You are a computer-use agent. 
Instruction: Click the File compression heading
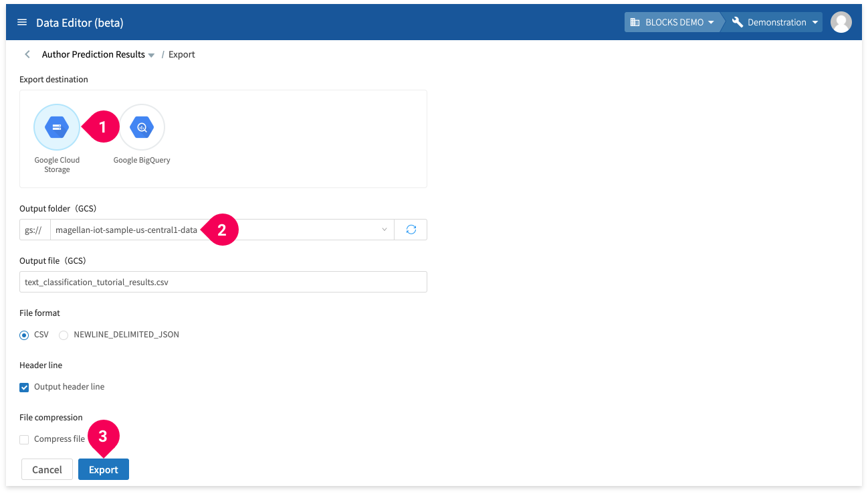point(51,417)
